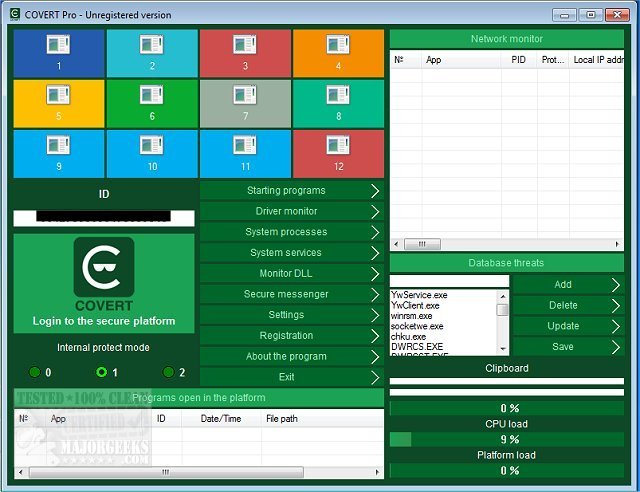Click the database threats input field
The height and width of the screenshot is (492, 640).
449,281
